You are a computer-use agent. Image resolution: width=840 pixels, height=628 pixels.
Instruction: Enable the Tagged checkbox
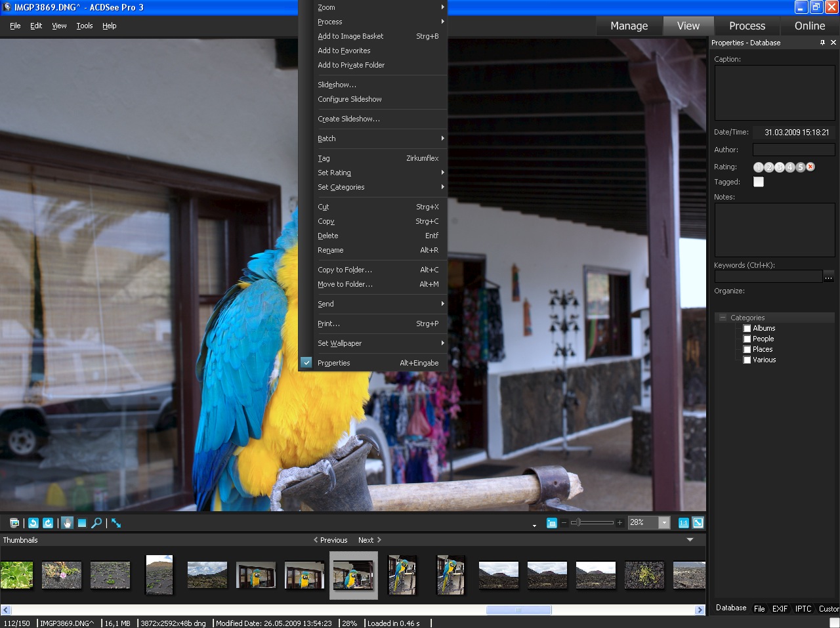pos(758,182)
